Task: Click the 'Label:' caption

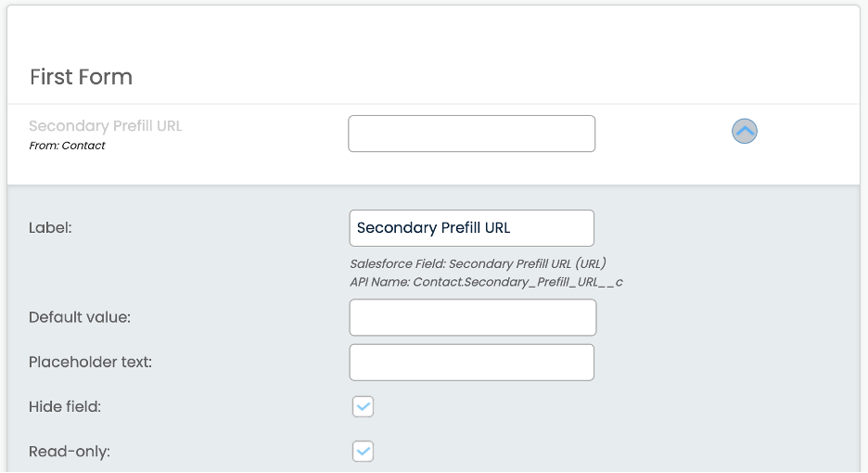Action: point(50,228)
